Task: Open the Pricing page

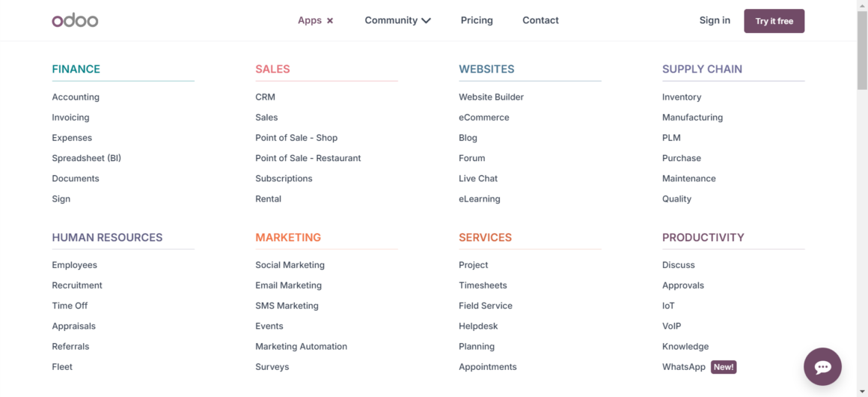Action: point(477,20)
